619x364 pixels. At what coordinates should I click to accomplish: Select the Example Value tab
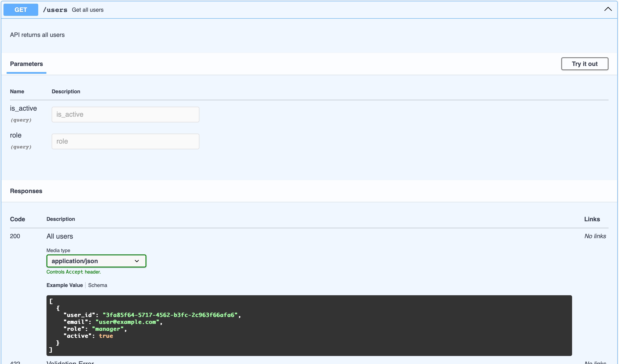point(65,285)
